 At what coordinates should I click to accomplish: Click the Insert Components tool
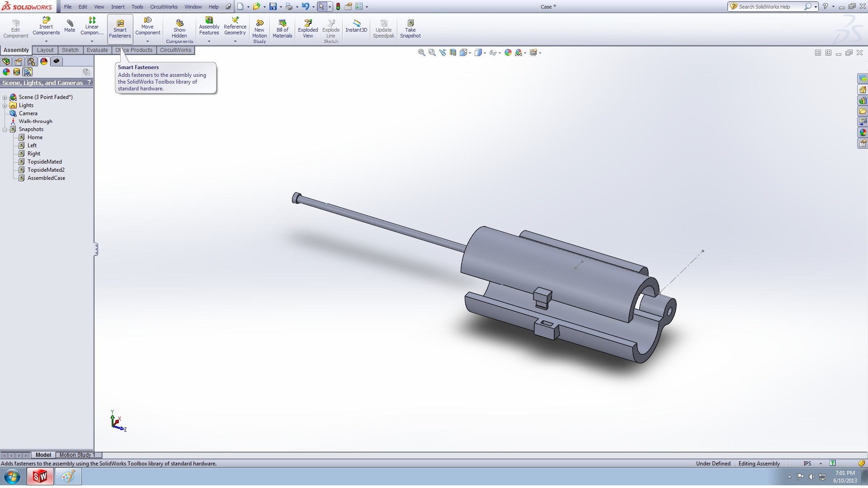[46, 27]
